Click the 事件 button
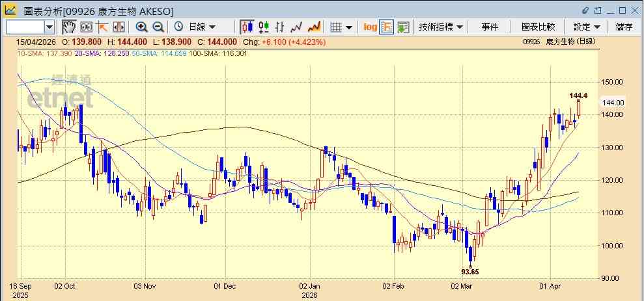644x301 pixels. tap(490, 27)
